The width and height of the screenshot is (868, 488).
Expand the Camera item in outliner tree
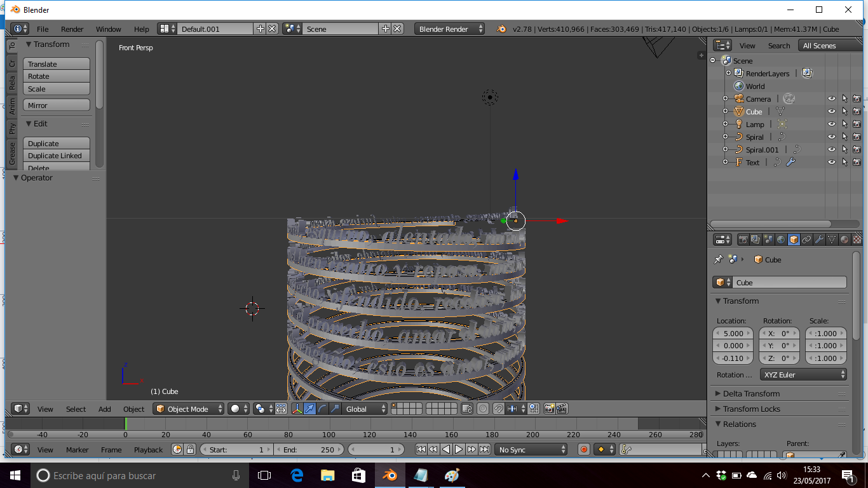pyautogui.click(x=725, y=98)
